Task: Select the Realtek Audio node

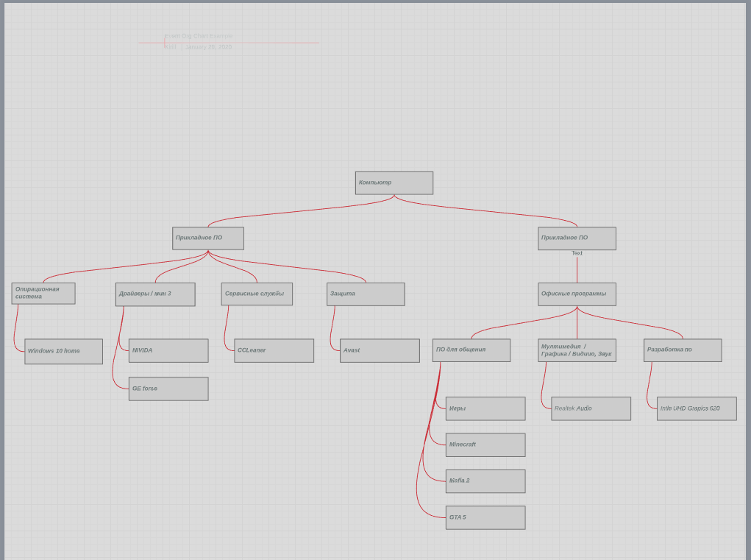Action: pyautogui.click(x=591, y=409)
